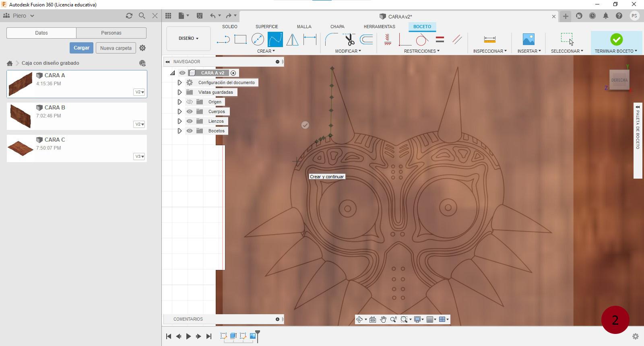This screenshot has height=346, width=644.
Task: Expand the Lienzos node
Action: (x=180, y=121)
